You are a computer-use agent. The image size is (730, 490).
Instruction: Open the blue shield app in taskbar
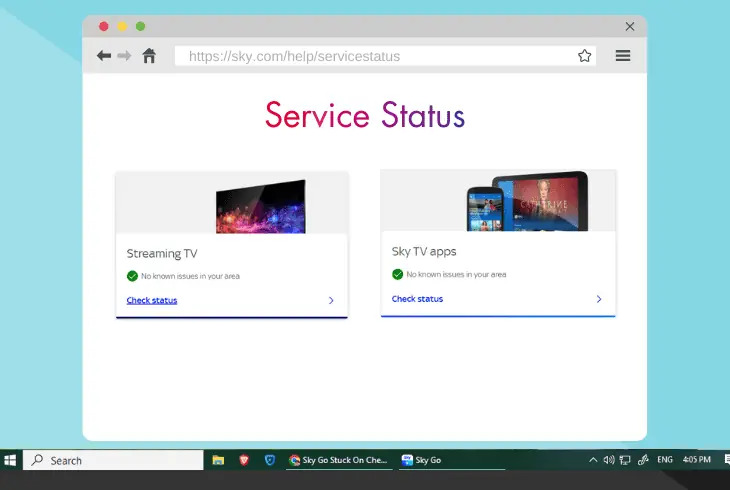click(x=270, y=460)
